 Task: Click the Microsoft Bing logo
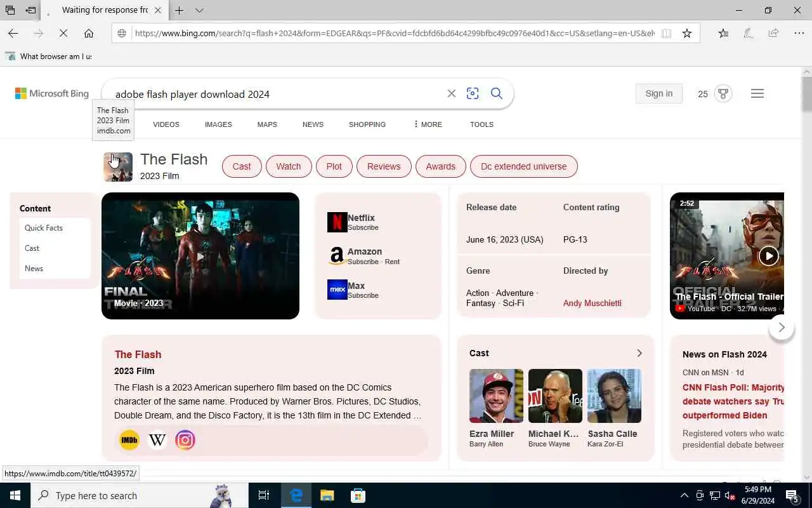coord(52,93)
